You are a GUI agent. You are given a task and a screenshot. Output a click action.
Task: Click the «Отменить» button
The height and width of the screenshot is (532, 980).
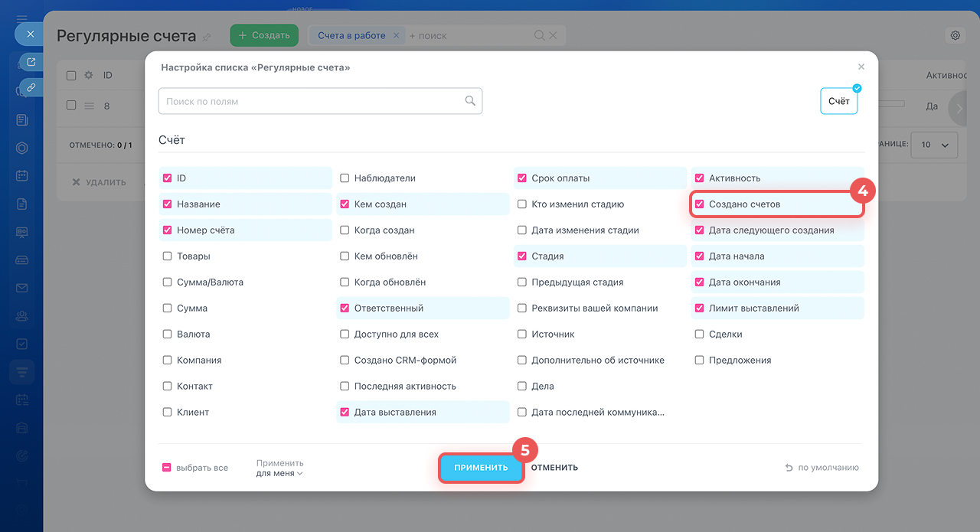554,468
